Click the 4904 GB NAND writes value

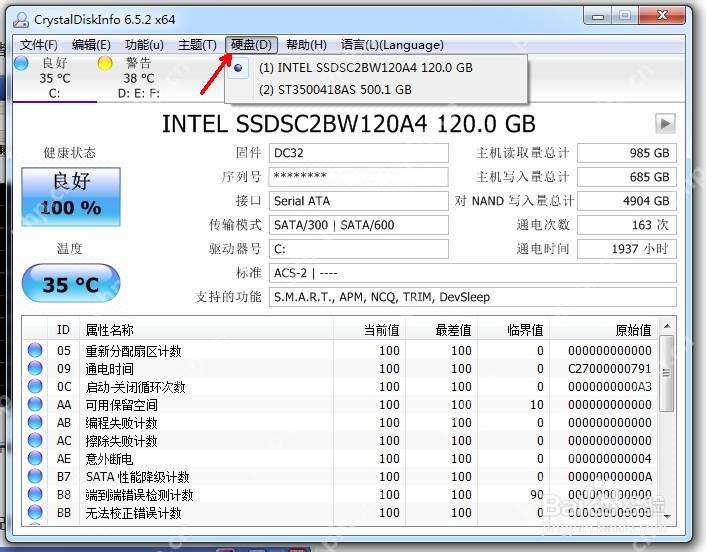point(627,201)
